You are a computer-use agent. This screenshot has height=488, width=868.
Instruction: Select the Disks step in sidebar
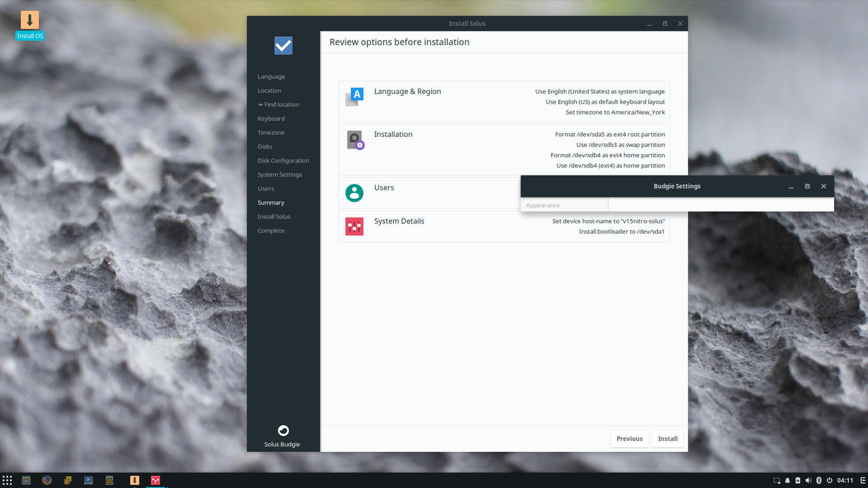coord(265,146)
